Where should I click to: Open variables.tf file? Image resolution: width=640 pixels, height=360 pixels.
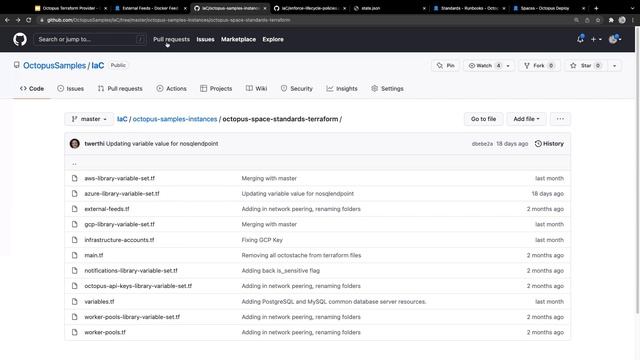tap(99, 302)
